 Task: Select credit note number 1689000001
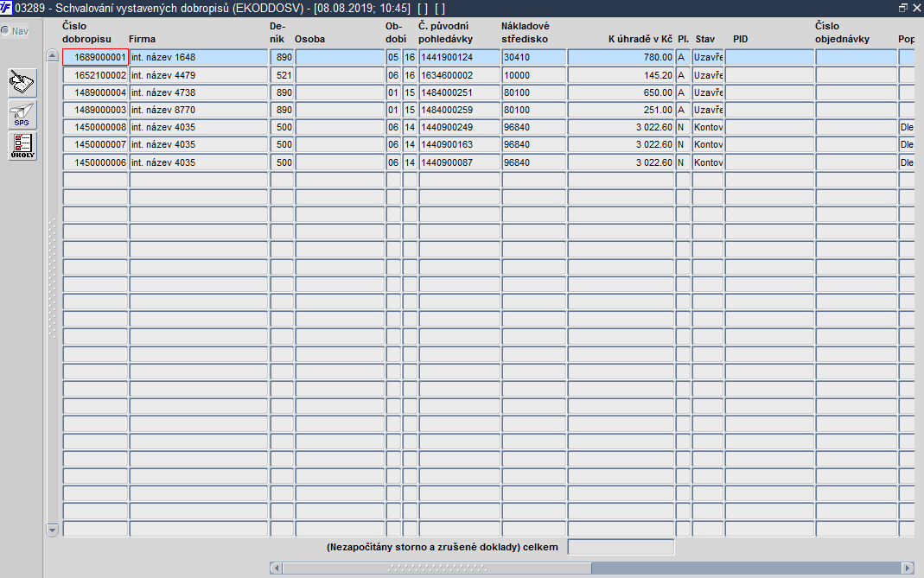(x=95, y=57)
